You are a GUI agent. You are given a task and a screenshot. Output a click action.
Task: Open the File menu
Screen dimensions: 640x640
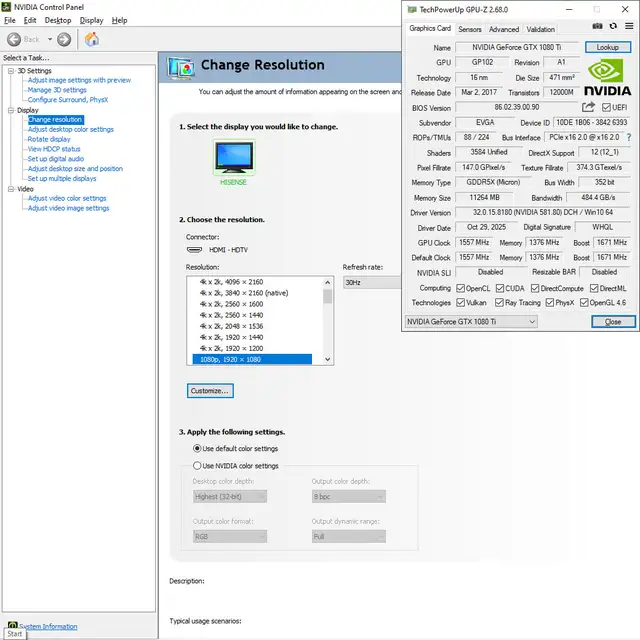coord(10,20)
